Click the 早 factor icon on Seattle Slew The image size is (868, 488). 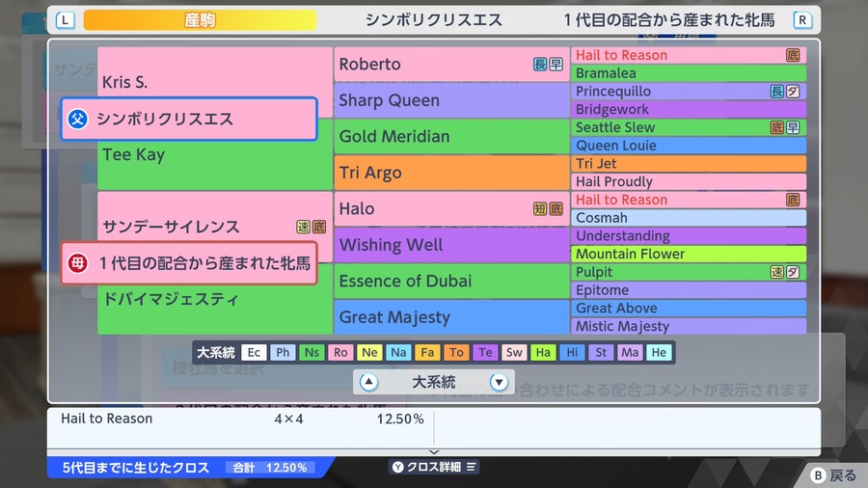click(793, 128)
